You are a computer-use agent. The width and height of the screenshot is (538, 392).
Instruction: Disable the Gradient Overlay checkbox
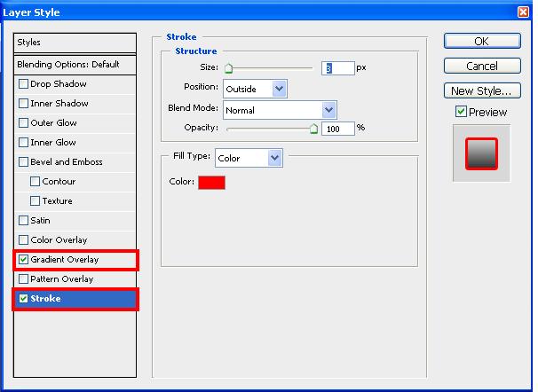pyautogui.click(x=24, y=260)
